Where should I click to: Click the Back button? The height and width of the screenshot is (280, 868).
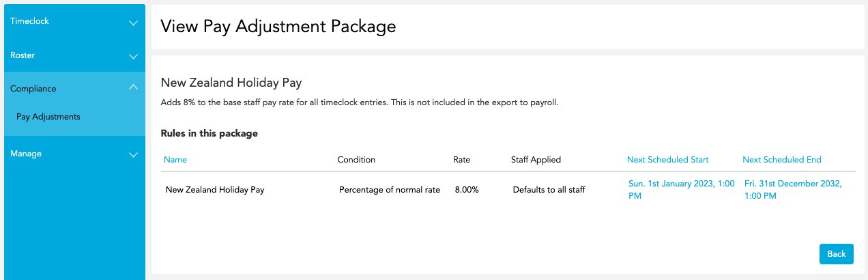[x=837, y=254]
